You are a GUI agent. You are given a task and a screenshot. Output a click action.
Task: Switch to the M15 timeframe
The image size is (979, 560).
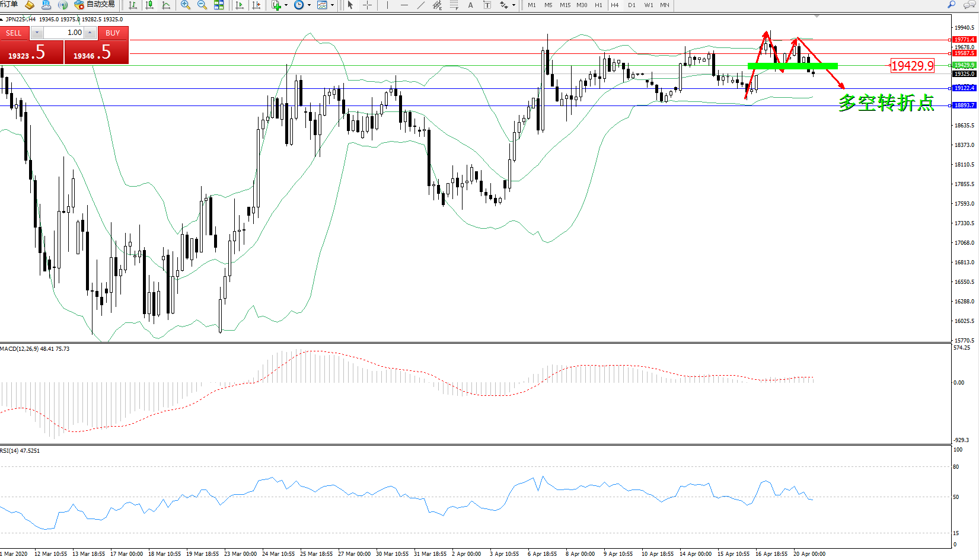(565, 5)
